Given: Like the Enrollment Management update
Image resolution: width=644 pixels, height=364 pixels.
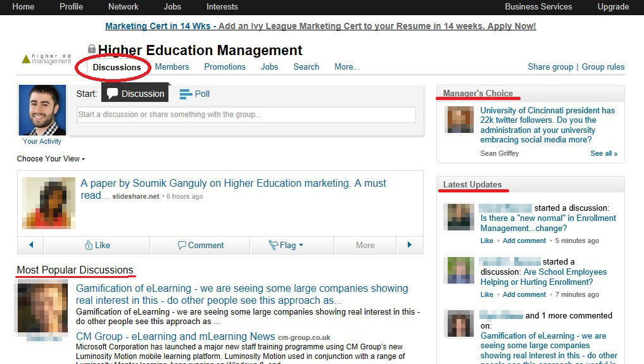Looking at the screenshot, I should pyautogui.click(x=487, y=241).
